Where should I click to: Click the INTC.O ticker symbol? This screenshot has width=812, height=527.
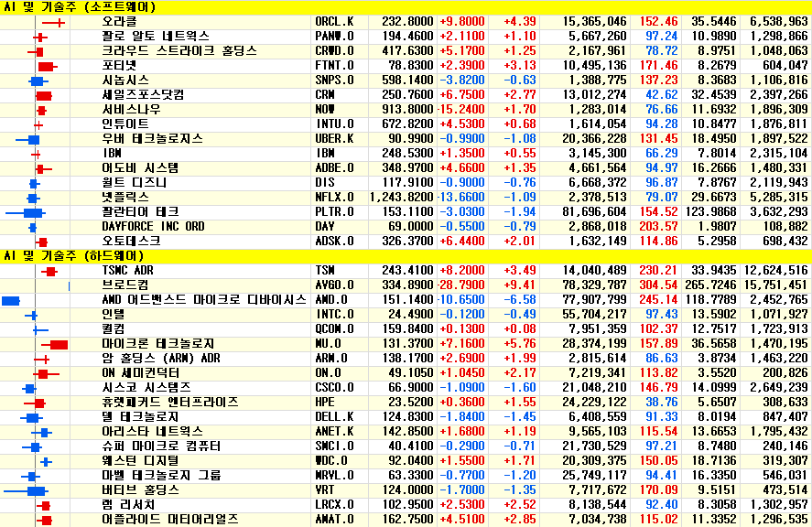tap(334, 314)
